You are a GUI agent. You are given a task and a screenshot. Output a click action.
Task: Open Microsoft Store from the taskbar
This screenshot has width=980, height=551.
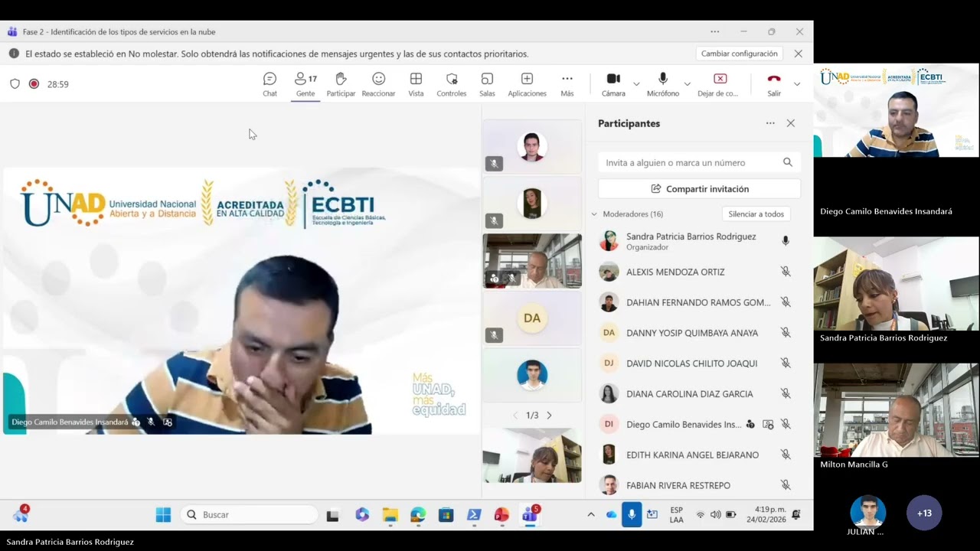pyautogui.click(x=446, y=514)
